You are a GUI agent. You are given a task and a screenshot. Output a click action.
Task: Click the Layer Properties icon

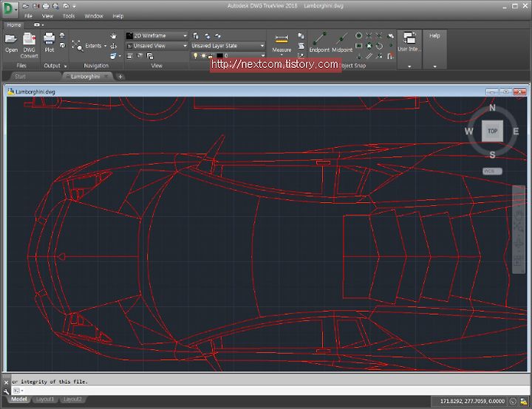click(x=196, y=35)
